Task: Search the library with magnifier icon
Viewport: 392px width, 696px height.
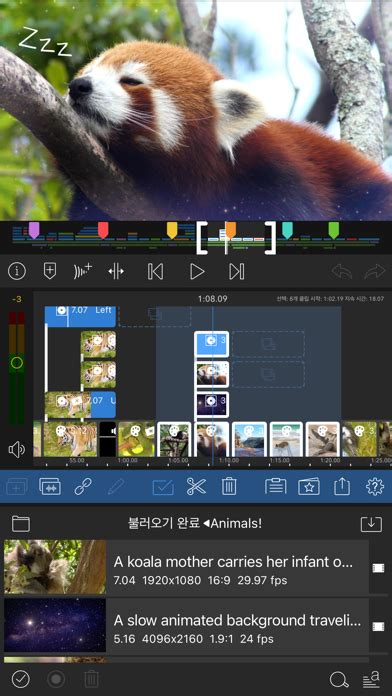Action: coord(339,679)
